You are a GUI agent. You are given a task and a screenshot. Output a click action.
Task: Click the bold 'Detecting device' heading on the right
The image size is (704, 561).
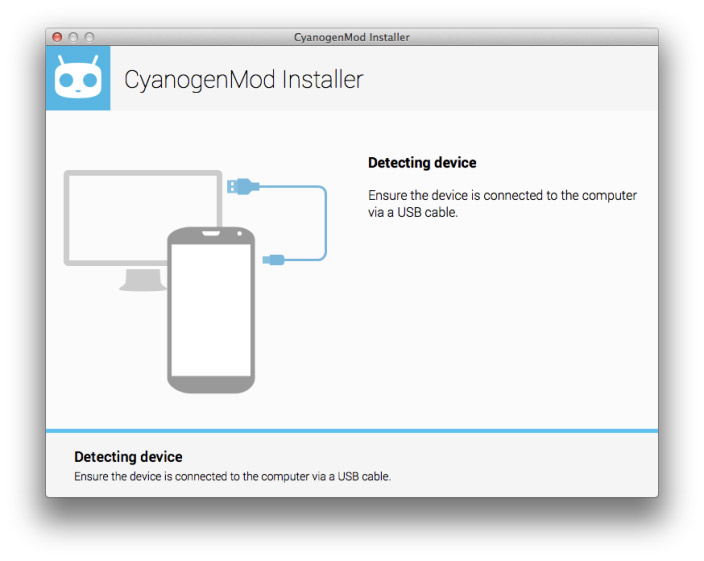click(422, 162)
